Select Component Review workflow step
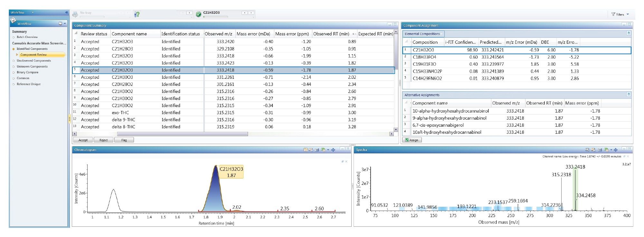 [x=33, y=55]
